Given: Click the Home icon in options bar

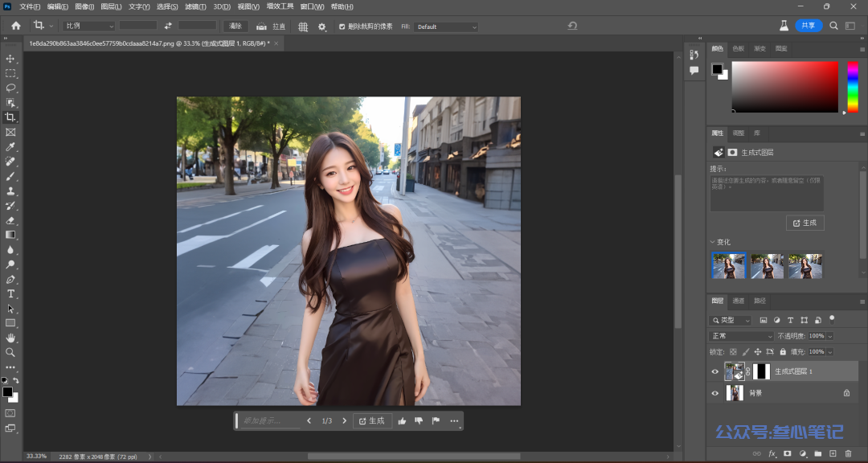Looking at the screenshot, I should pos(16,26).
